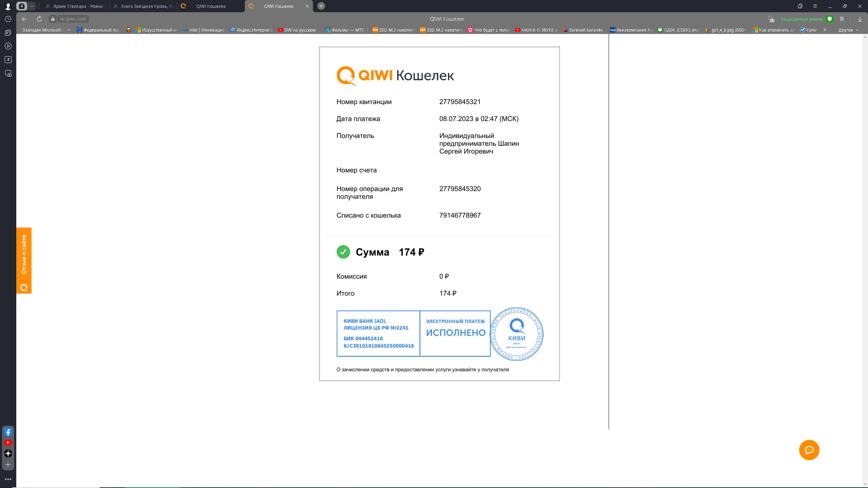
Task: Bookmark the page with the flag icon
Action: click(x=842, y=19)
